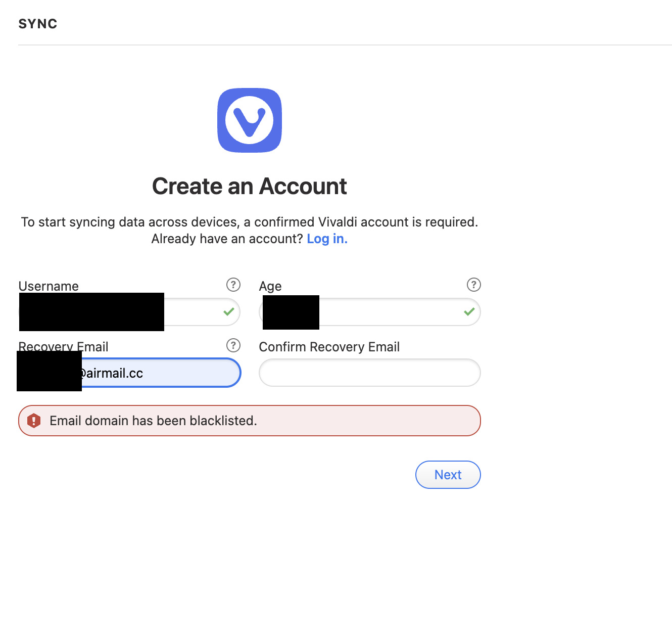Focus the Confirm Recovery Email field
This screenshot has width=672, height=637.
point(369,373)
